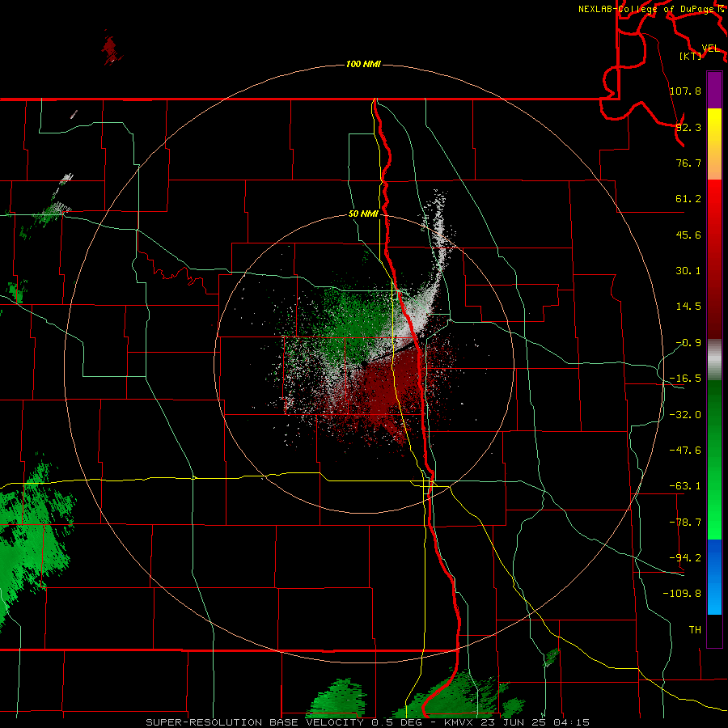Select the 61.2 scale value
Image resolution: width=728 pixels, height=728 pixels.
(x=688, y=199)
